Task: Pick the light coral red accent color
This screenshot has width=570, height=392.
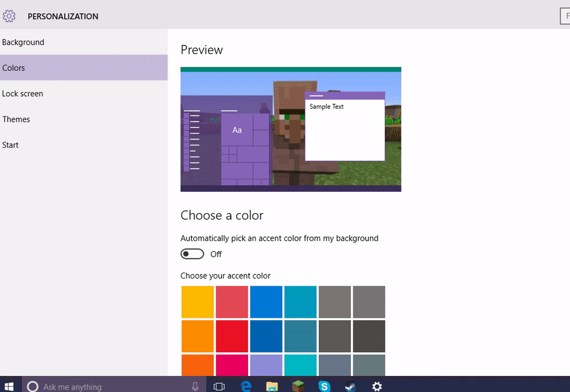Action: [232, 302]
